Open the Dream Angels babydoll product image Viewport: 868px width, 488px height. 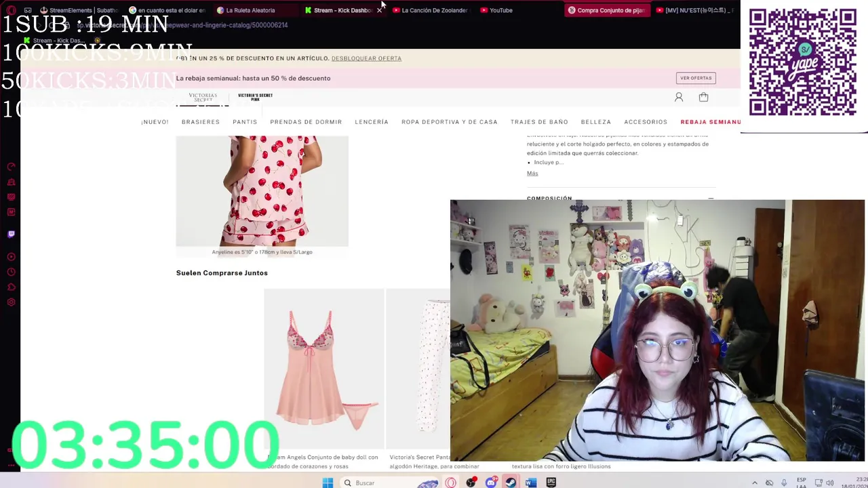(x=323, y=369)
